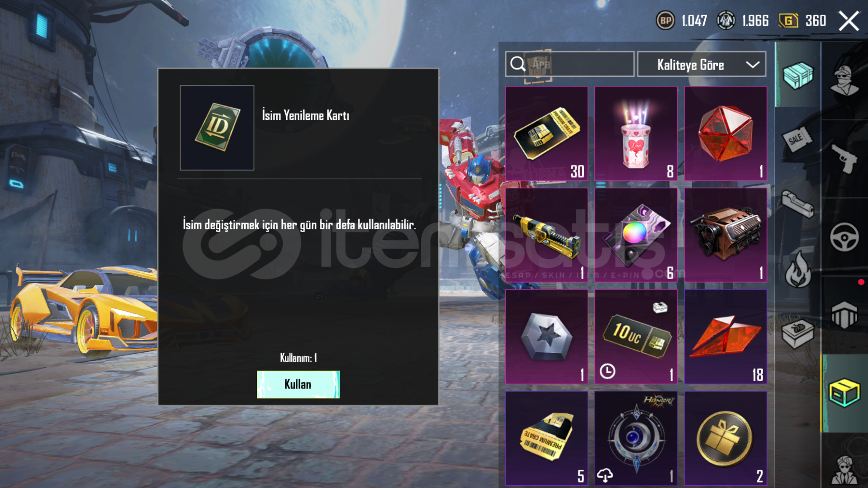Click the search magnifier icon
Image resolution: width=868 pixels, height=488 pixels.
(x=517, y=64)
